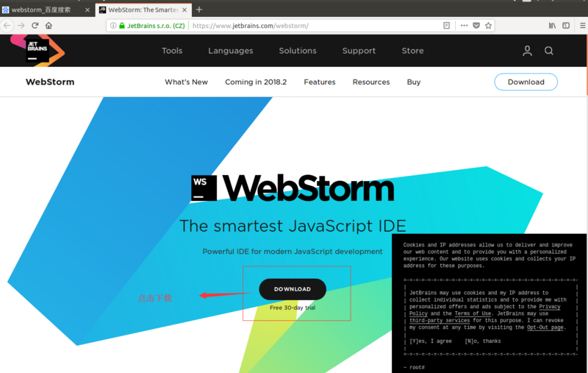Go back with the browser back arrow
This screenshot has width=588, height=373.
point(7,26)
